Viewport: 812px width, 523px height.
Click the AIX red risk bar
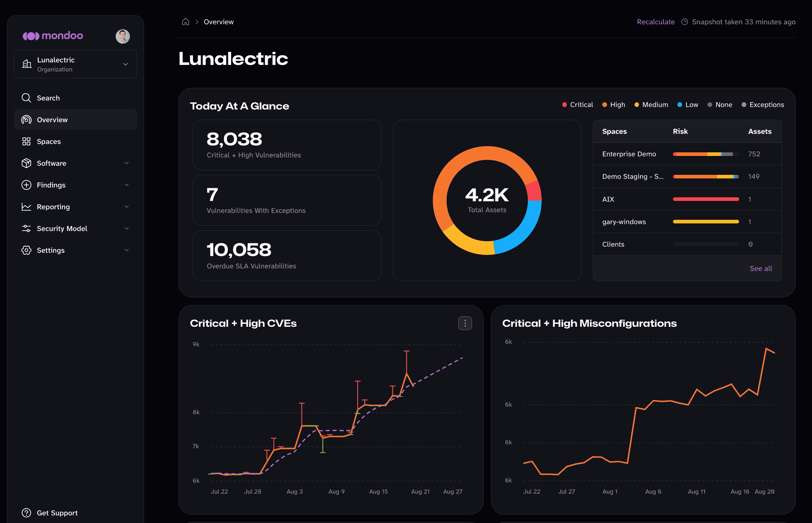pos(706,199)
